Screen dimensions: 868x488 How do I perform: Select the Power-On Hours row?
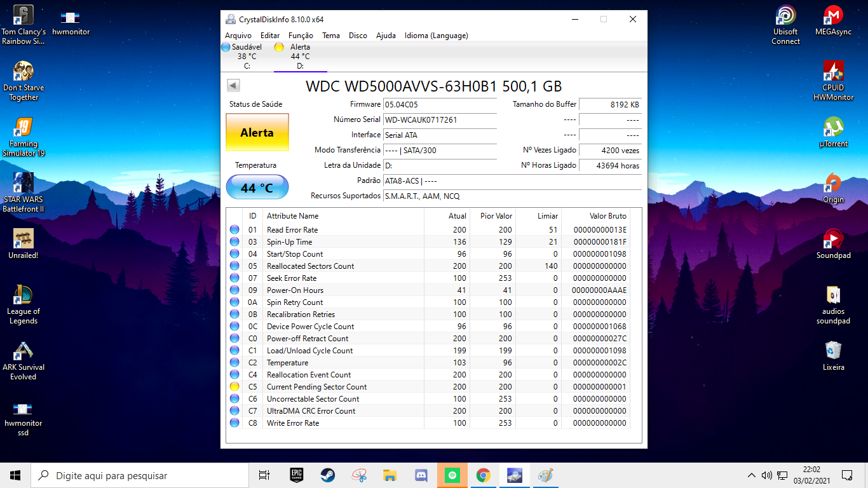click(x=428, y=290)
